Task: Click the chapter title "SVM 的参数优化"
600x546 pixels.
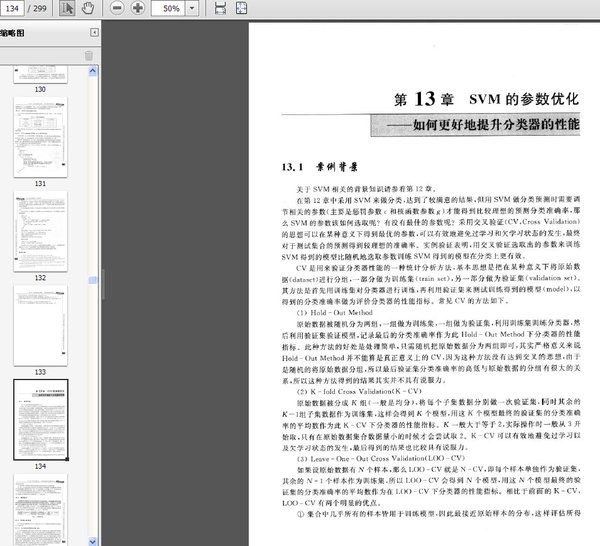Action: coord(524,99)
